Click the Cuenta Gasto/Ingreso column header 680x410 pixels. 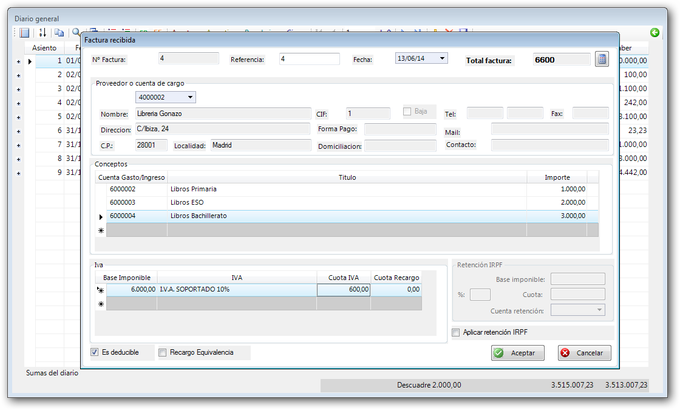[x=131, y=177]
